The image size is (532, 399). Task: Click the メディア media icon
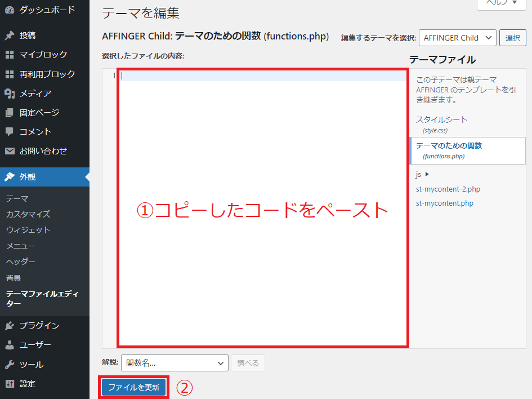tap(8, 93)
